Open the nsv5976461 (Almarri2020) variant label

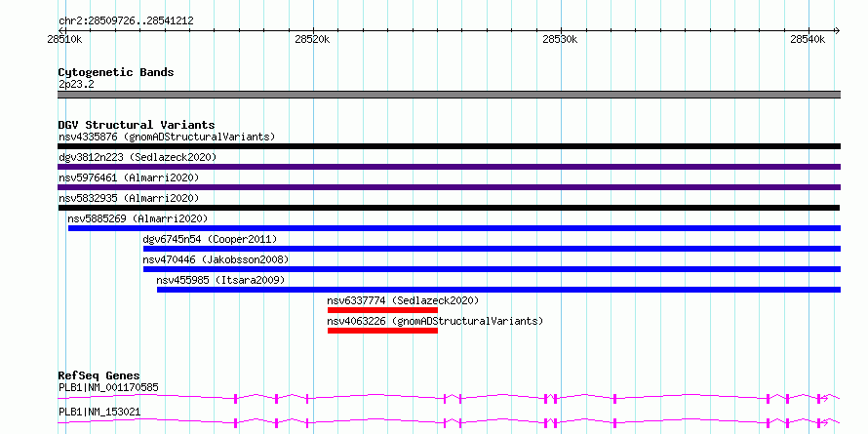point(129,178)
